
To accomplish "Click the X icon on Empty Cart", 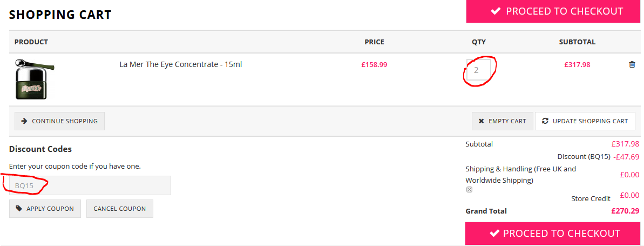I will pos(481,121).
